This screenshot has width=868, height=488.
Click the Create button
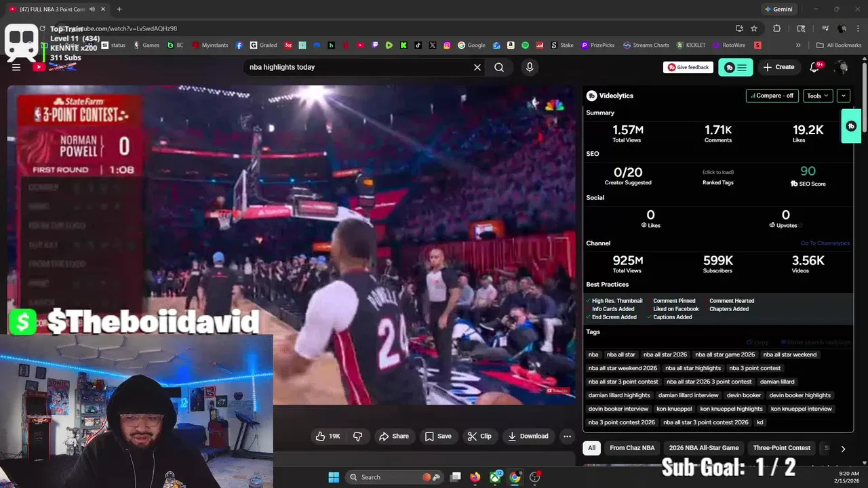click(x=778, y=67)
